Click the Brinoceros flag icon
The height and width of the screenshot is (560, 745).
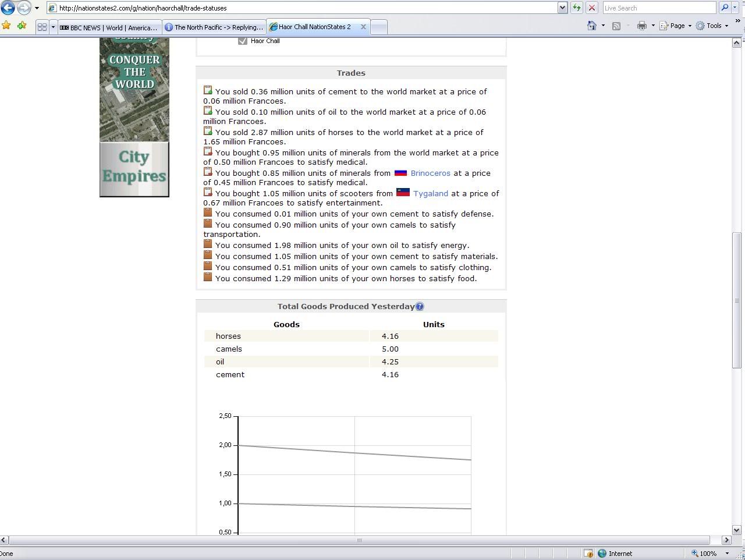[x=400, y=173]
